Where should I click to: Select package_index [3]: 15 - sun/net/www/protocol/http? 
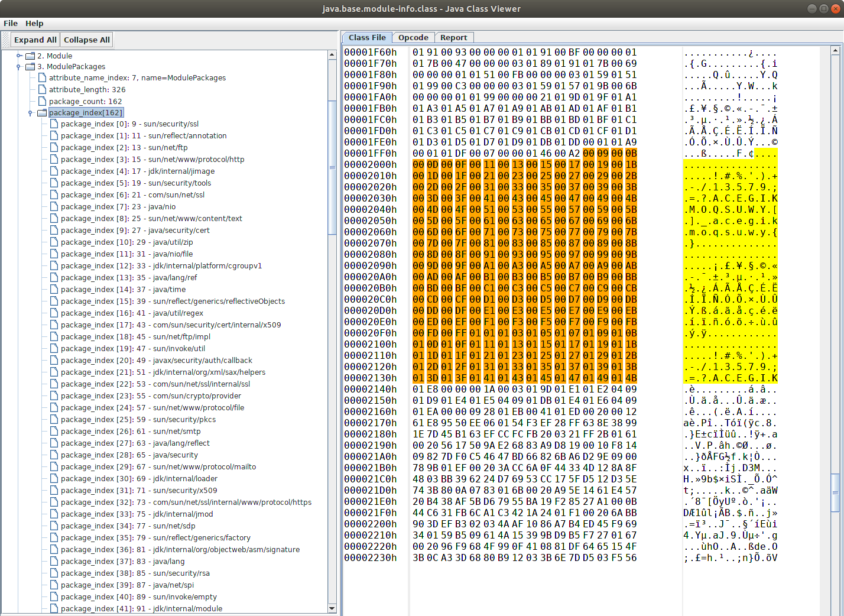point(152,159)
